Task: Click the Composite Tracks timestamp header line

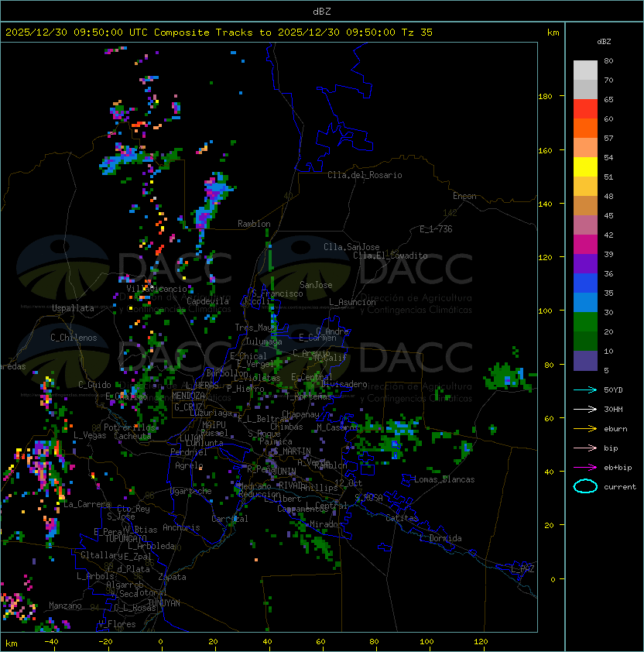Action: [x=219, y=33]
